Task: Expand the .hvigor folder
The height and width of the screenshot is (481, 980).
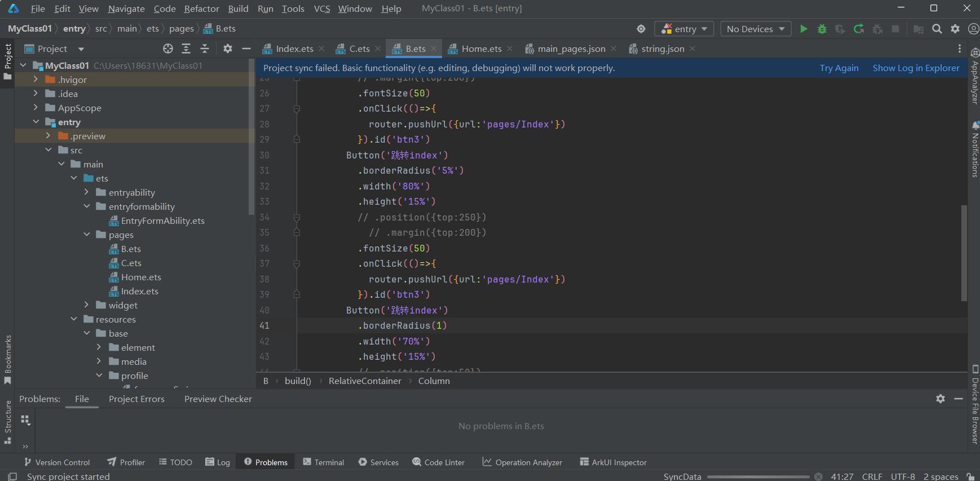Action: 36,80
